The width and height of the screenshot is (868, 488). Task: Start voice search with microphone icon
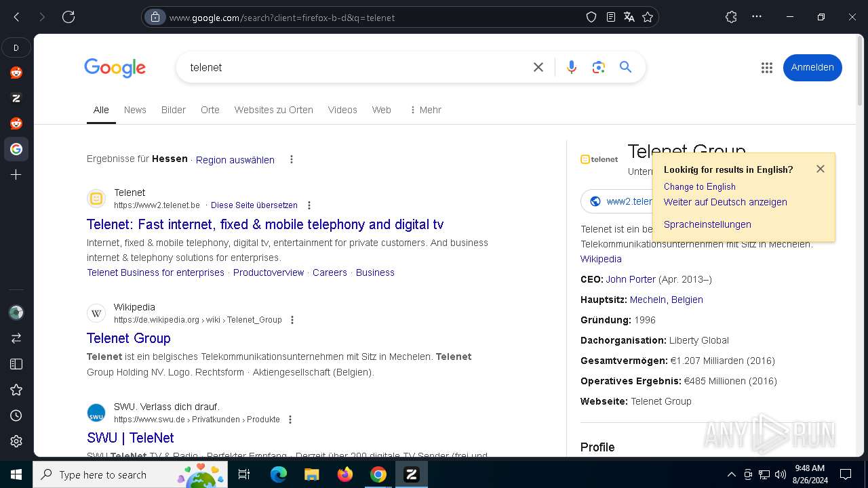[x=572, y=67]
